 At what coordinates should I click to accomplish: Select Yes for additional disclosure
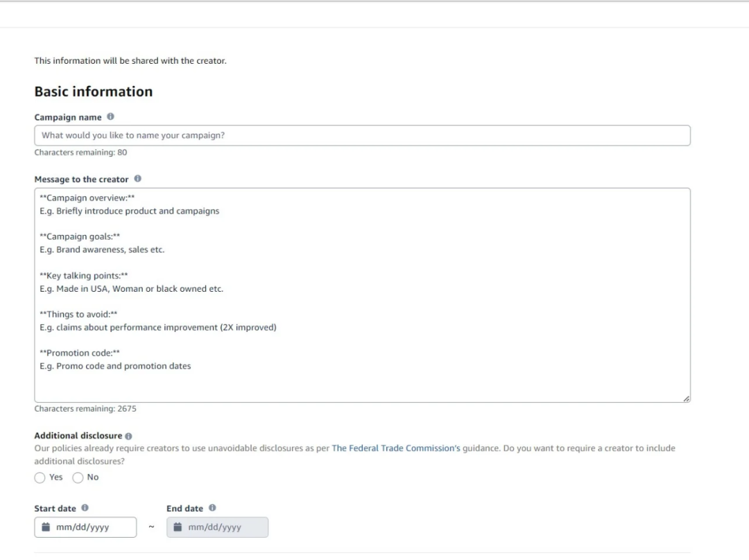[40, 478]
